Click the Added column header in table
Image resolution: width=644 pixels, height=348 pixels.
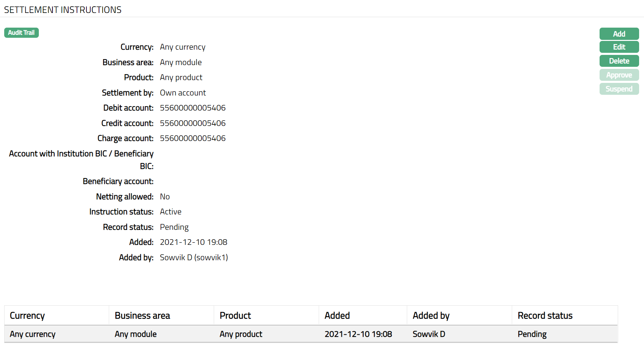337,315
